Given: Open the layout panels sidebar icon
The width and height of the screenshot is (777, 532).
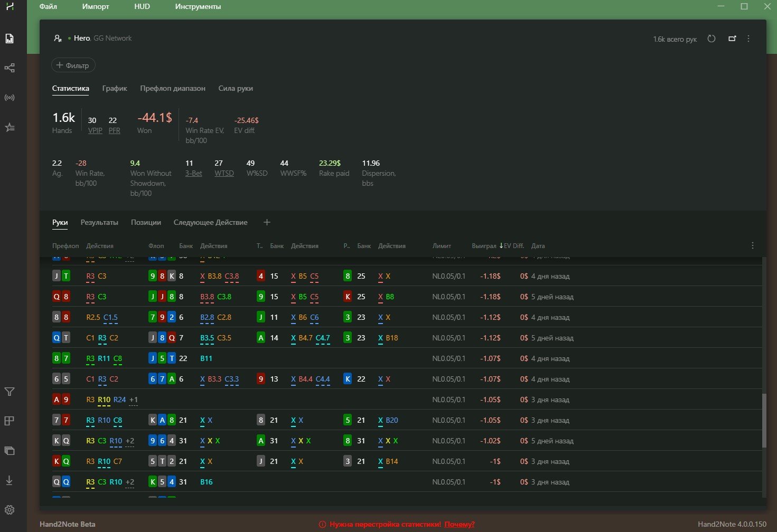Looking at the screenshot, I should tap(10, 421).
